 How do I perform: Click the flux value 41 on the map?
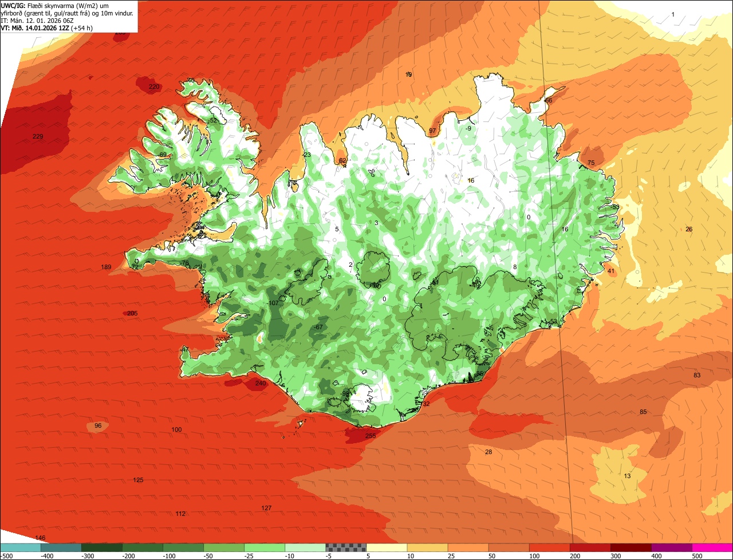[x=611, y=271]
